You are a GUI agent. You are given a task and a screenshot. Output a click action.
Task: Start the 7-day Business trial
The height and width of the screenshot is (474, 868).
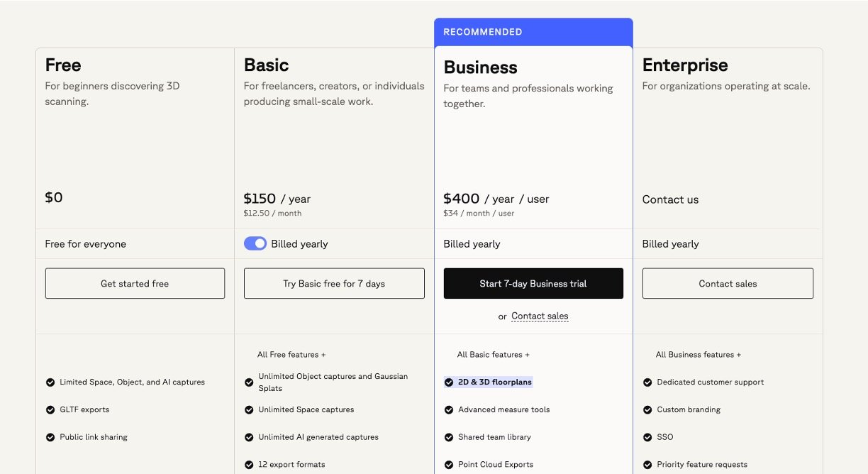[533, 283]
